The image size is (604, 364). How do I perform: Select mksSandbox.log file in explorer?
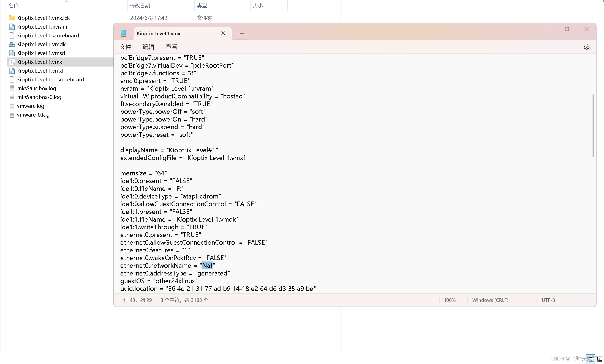click(x=36, y=88)
